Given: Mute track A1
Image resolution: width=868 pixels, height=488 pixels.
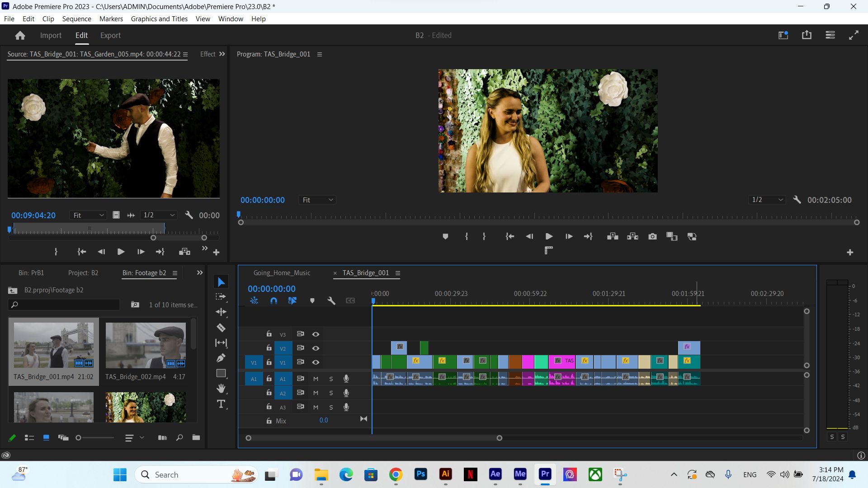Looking at the screenshot, I should (x=316, y=379).
